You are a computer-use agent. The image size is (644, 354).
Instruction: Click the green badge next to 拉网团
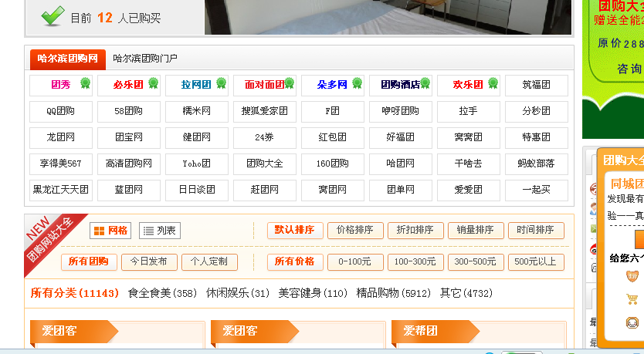[x=222, y=83]
